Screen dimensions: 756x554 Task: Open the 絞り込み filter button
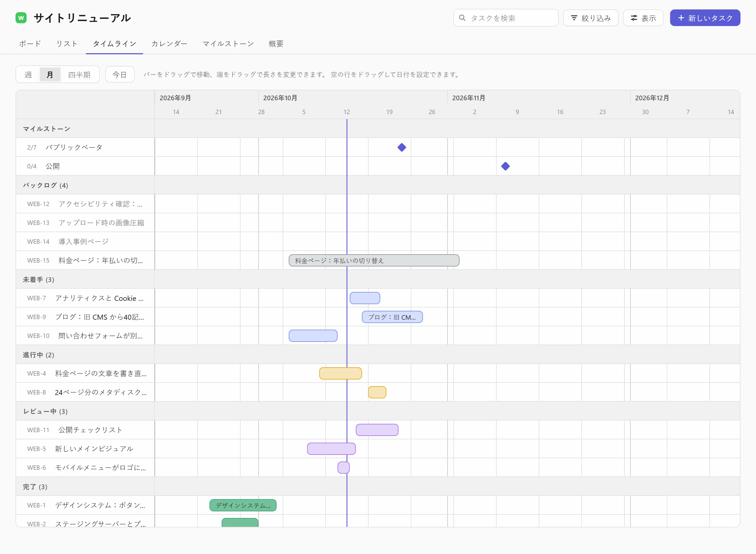(x=591, y=18)
